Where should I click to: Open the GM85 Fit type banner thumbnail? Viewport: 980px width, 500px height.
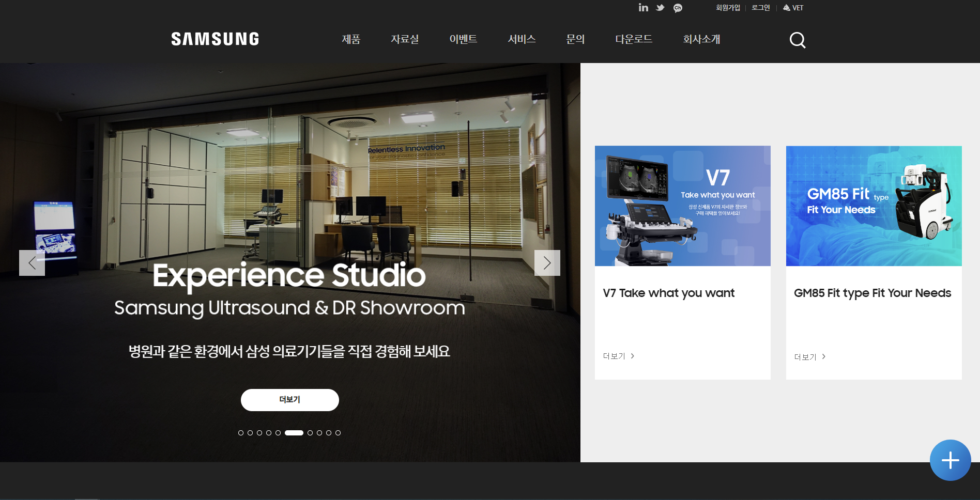(x=874, y=206)
